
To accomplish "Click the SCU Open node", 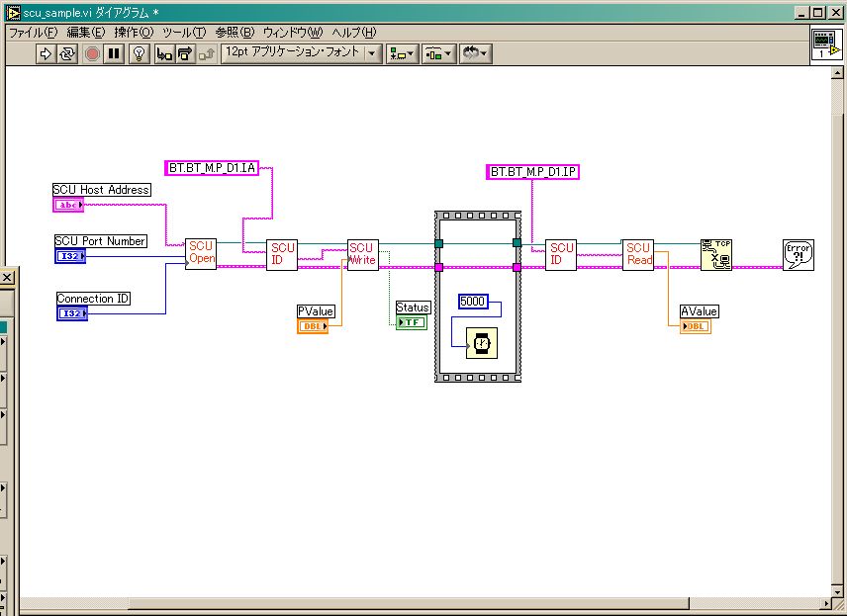I will point(201,253).
